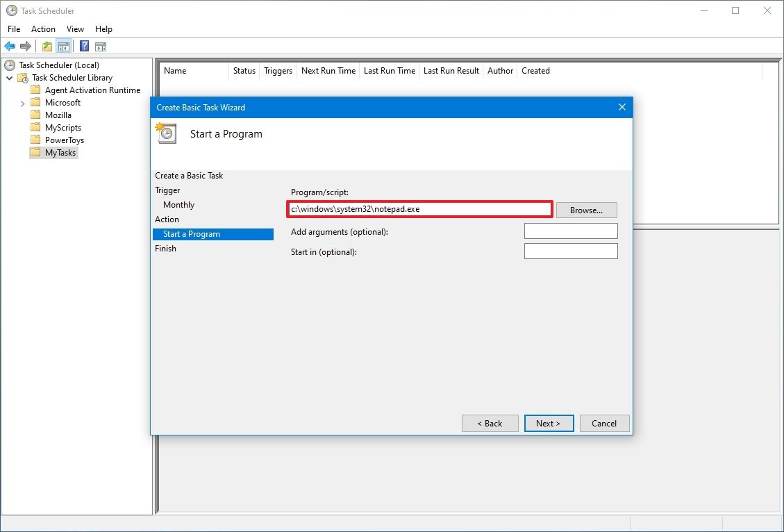
Task: Click the Cancel button
Action: click(x=603, y=423)
